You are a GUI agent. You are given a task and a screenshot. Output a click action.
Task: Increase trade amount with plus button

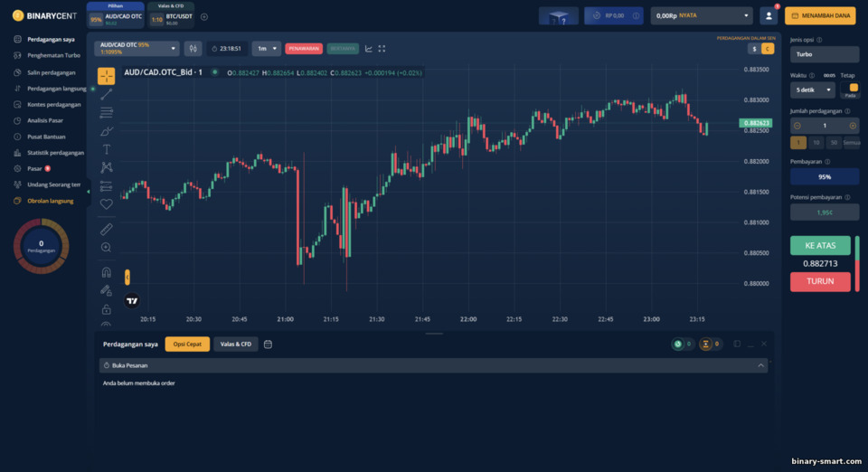[853, 126]
